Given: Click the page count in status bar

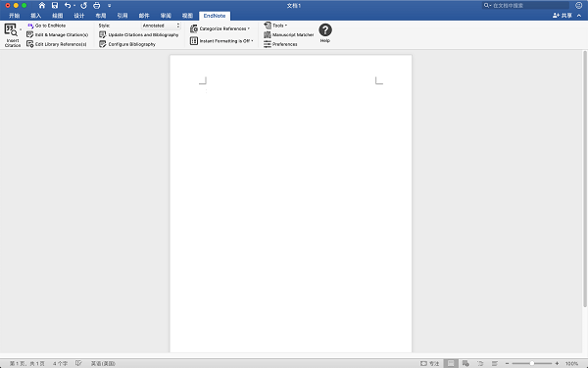Looking at the screenshot, I should [x=26, y=363].
